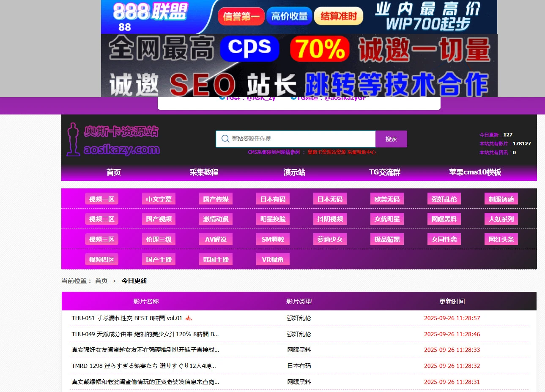The width and height of the screenshot is (545, 392).
Task: Go to the 首页 navigation tab
Action: pyautogui.click(x=113, y=172)
